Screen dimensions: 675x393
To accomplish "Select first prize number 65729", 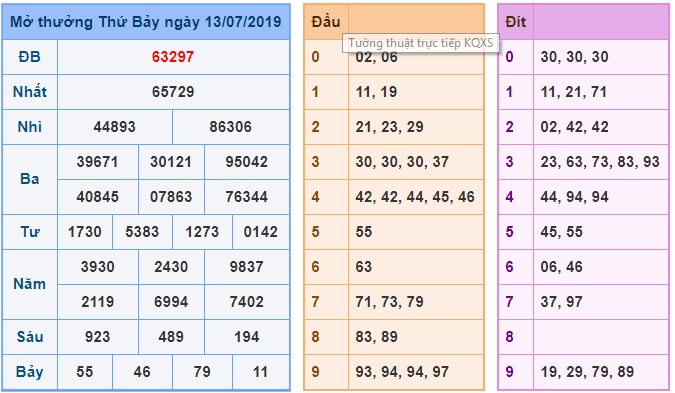I will [x=173, y=92].
